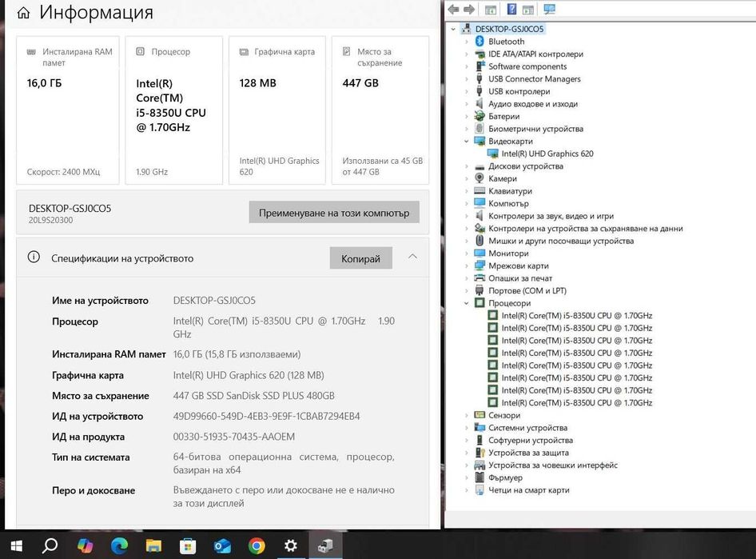Screen dimensions: 756x559
Task: Open the Windows Start menu
Action: pyautogui.click(x=17, y=545)
